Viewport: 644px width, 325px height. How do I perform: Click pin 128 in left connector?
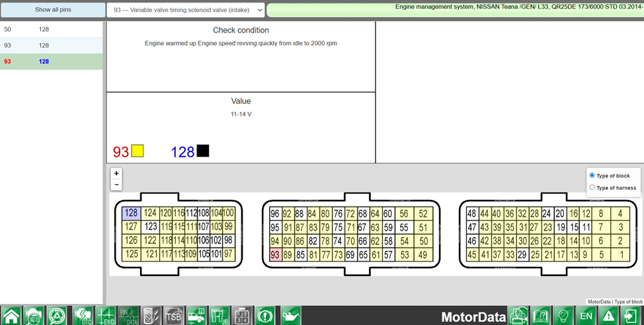(x=131, y=213)
